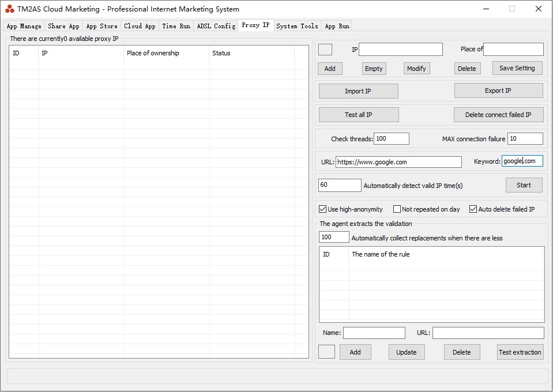Click the Test extraction button
Viewport: 553px width, 392px height.
pos(520,352)
